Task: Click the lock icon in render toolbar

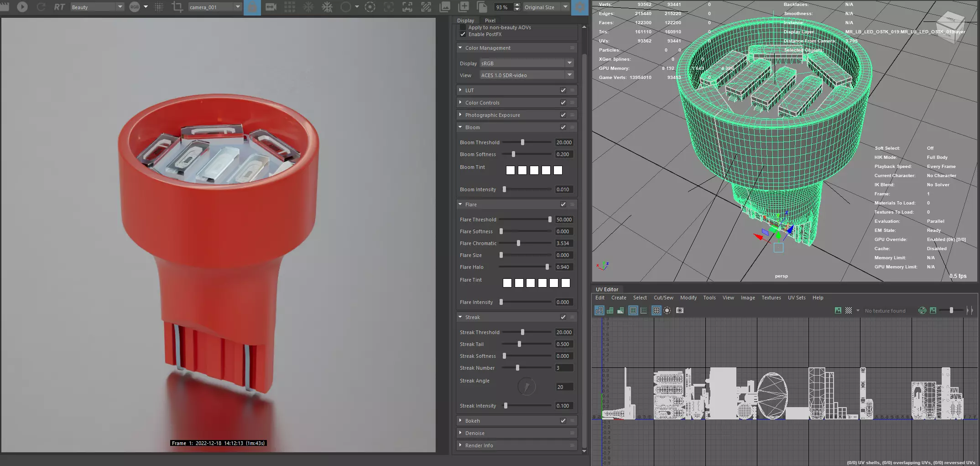Action: (252, 7)
